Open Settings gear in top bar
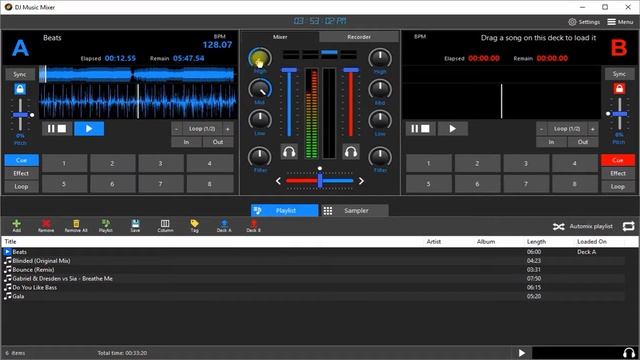This screenshot has width=640, height=360. coord(584,22)
